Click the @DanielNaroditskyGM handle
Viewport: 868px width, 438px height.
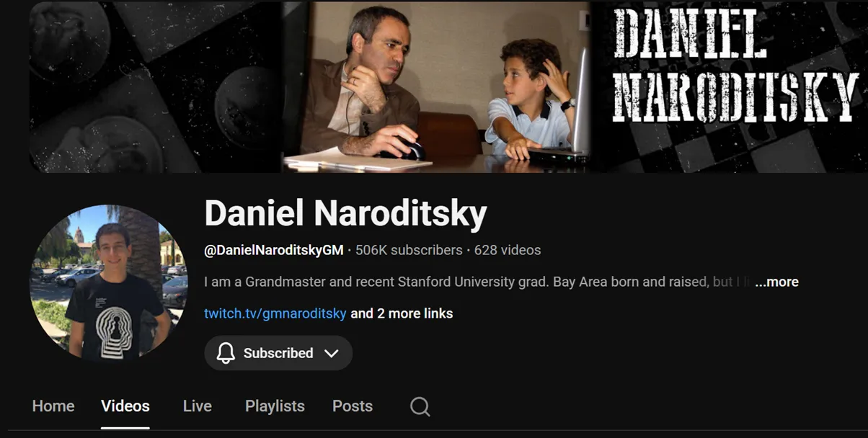click(x=274, y=251)
